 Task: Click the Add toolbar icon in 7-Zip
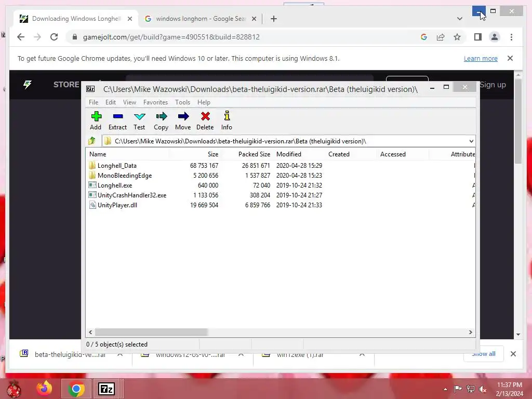[96, 121]
